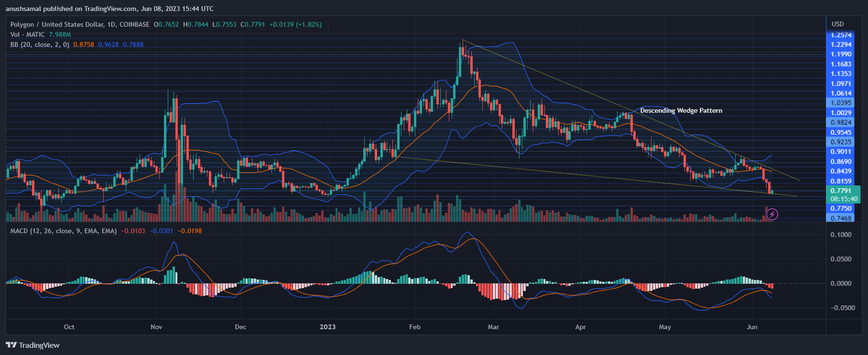Click the 0.9824 highlighted price label
Screen dimensions: 868x355
[841, 122]
